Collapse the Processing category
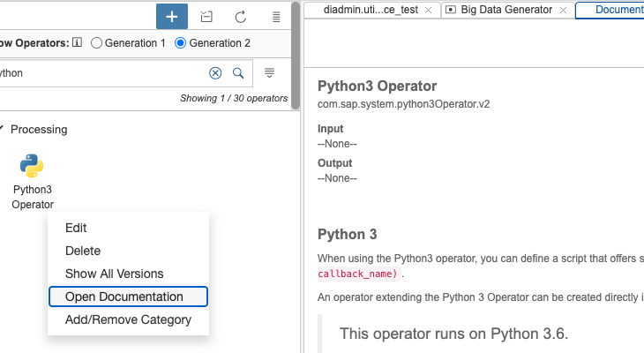644x353 pixels. (x=3, y=129)
